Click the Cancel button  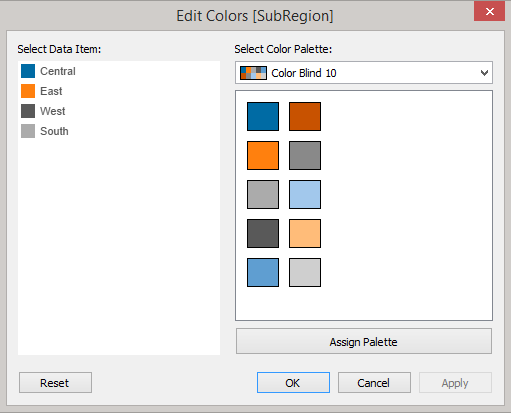374,383
